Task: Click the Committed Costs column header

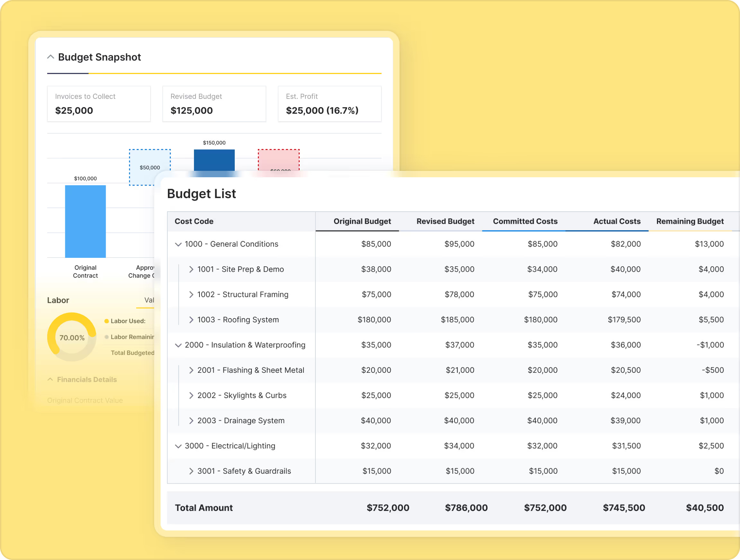Action: (x=525, y=222)
